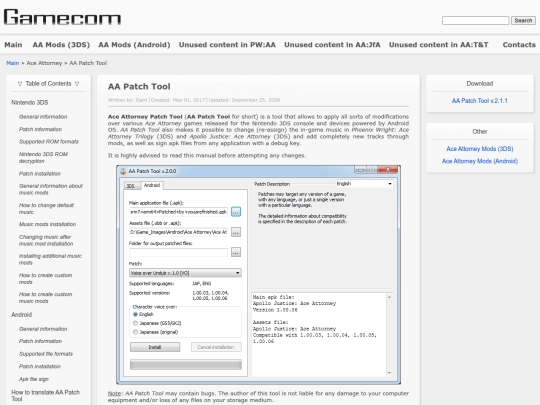Click the AA Patch Tool page heading
The image size is (540, 405).
139,86
